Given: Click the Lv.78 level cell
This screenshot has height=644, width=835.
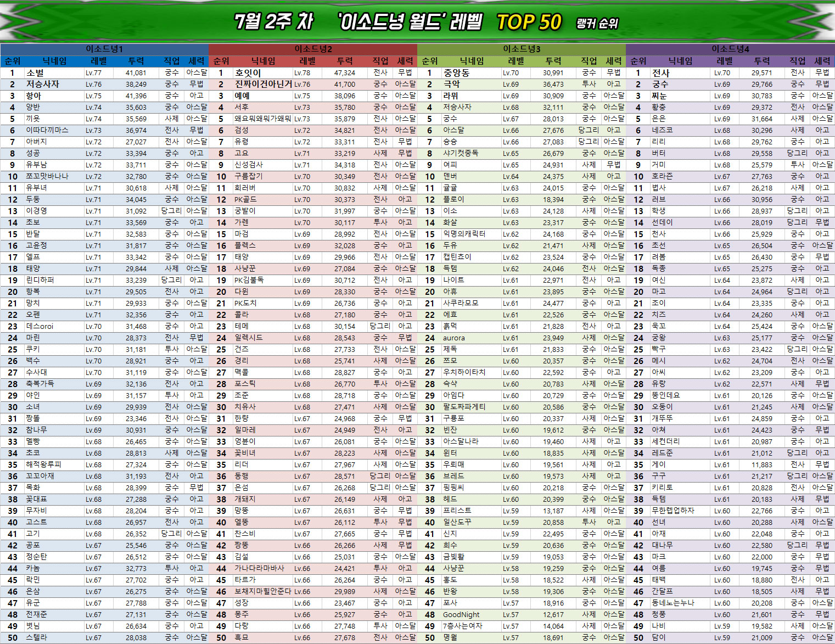Looking at the screenshot, I should 302,72.
